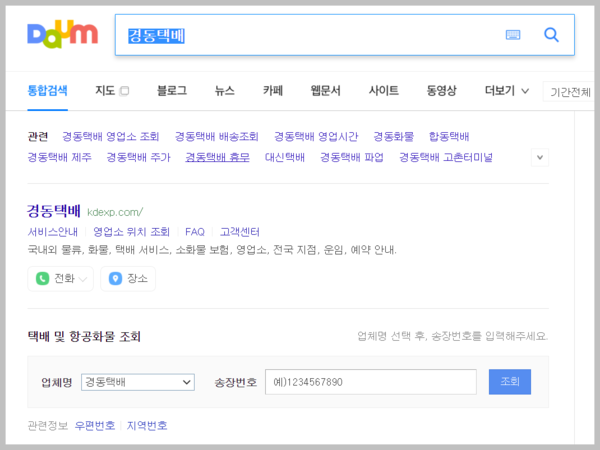Click related search 경동택배 파업

point(352,157)
